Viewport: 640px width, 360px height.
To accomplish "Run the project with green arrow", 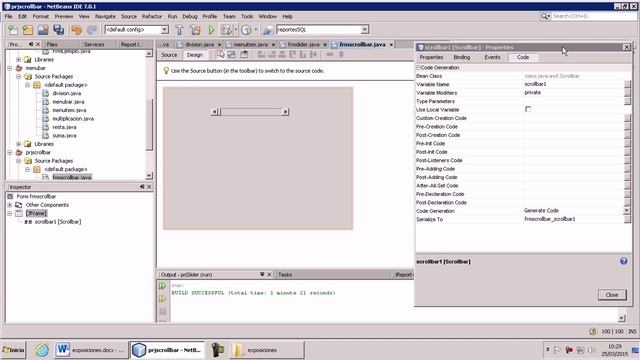I will coord(211,30).
